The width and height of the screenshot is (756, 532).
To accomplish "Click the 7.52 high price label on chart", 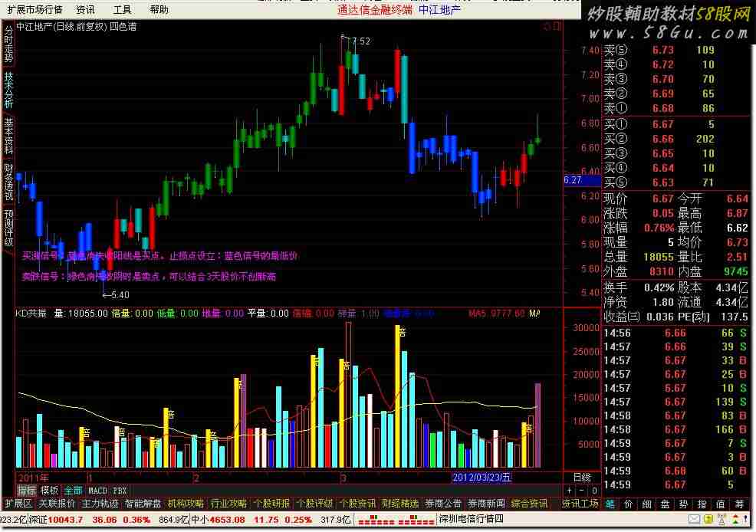I will [361, 41].
